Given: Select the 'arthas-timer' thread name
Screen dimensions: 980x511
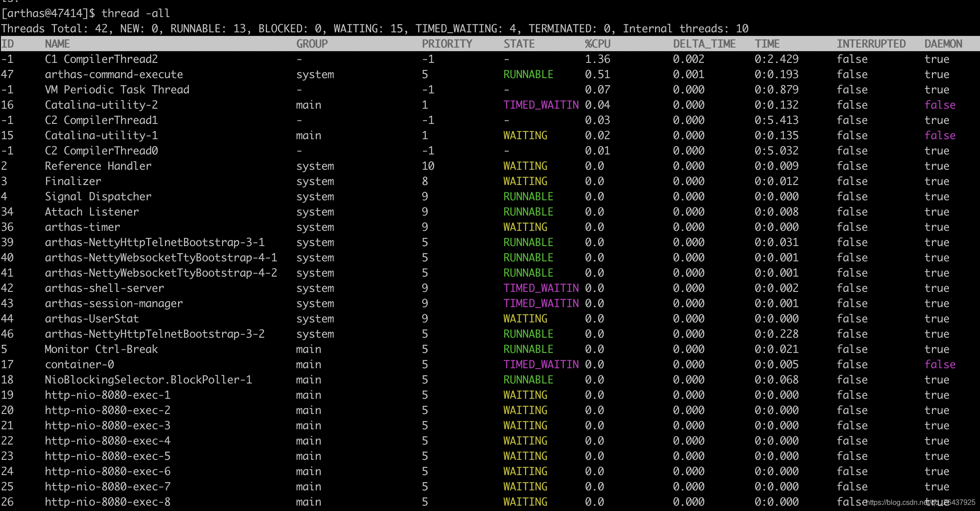Looking at the screenshot, I should (x=83, y=227).
